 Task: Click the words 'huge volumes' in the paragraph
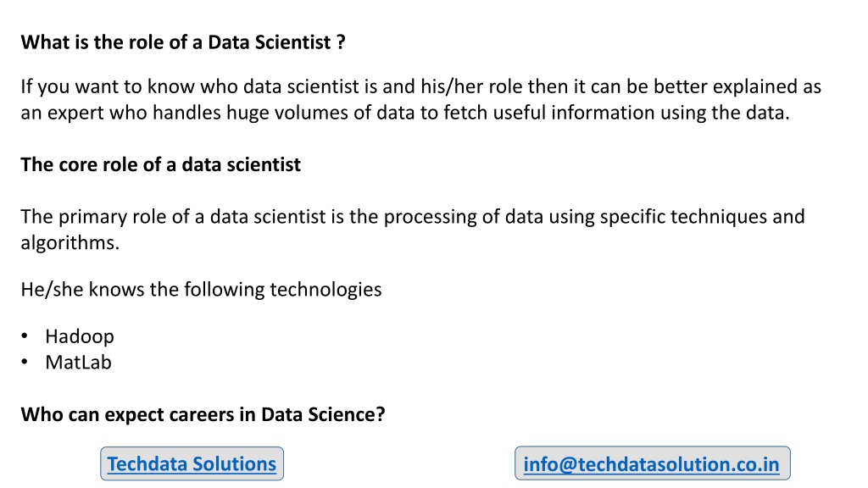click(x=287, y=113)
